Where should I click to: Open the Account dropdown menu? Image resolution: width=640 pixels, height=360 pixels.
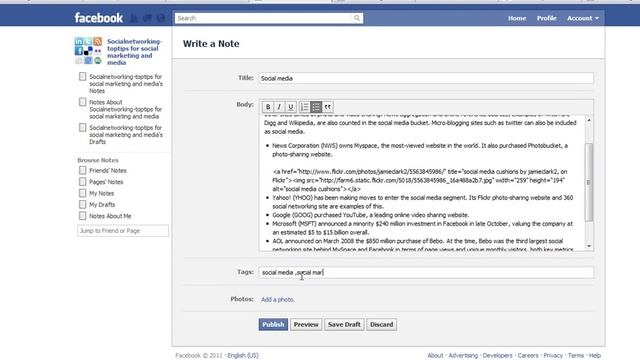click(583, 18)
